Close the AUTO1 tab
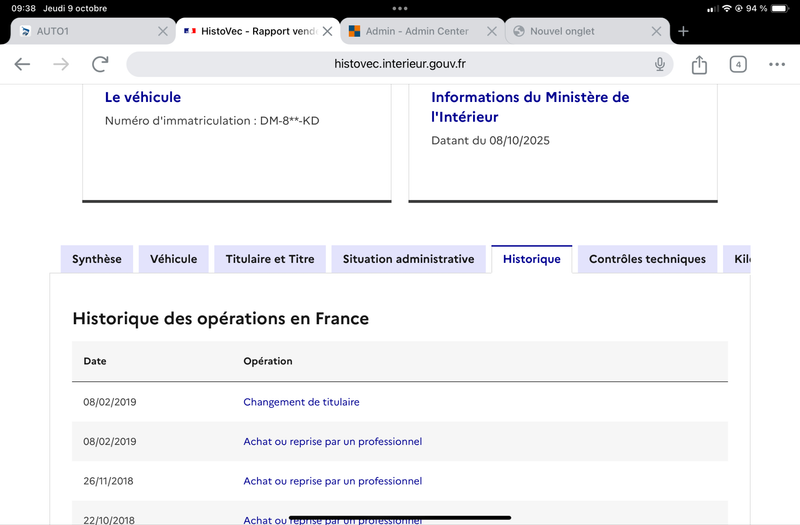The height and width of the screenshot is (525, 800). [x=163, y=31]
